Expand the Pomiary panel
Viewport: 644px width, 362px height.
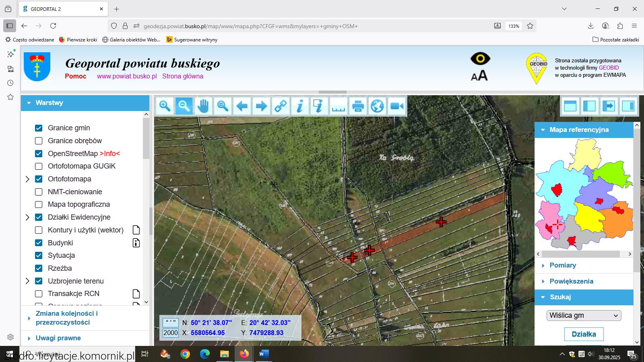click(562, 265)
